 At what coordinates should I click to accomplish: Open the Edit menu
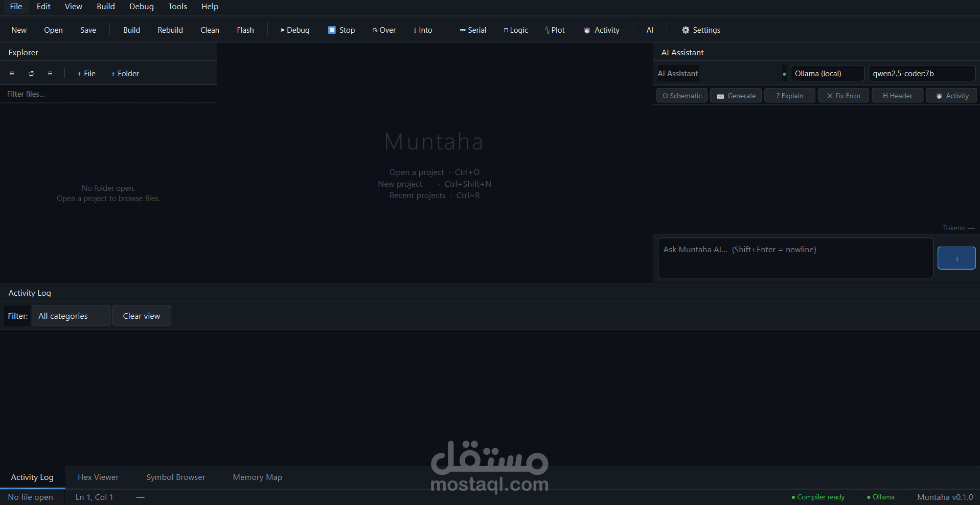pyautogui.click(x=43, y=7)
